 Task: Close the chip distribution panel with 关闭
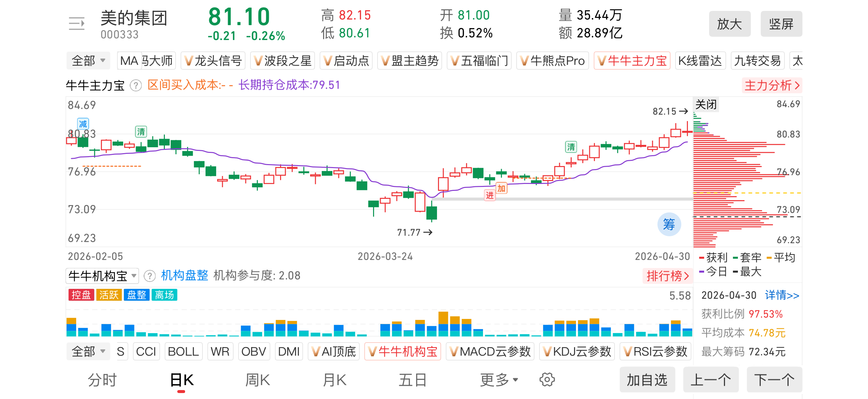point(706,104)
